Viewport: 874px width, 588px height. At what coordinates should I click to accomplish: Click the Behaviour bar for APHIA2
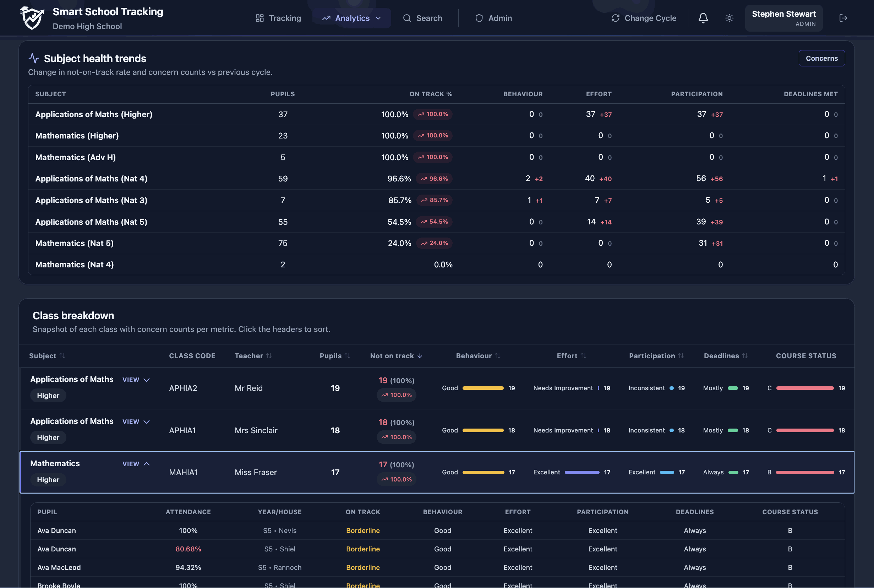tap(483, 388)
